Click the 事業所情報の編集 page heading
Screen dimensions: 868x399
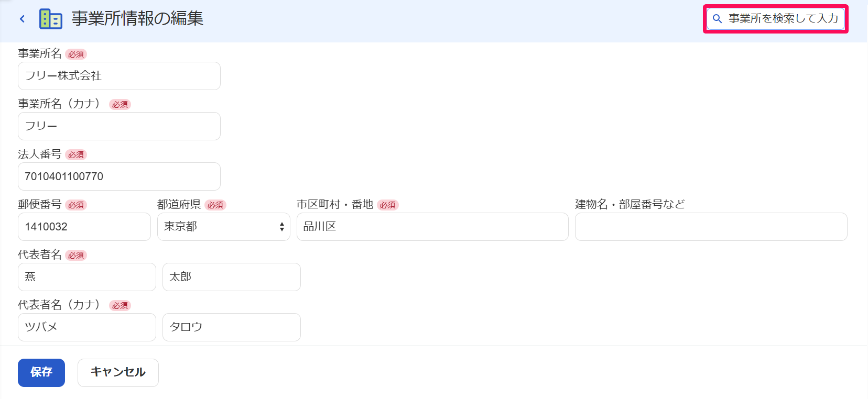[137, 18]
